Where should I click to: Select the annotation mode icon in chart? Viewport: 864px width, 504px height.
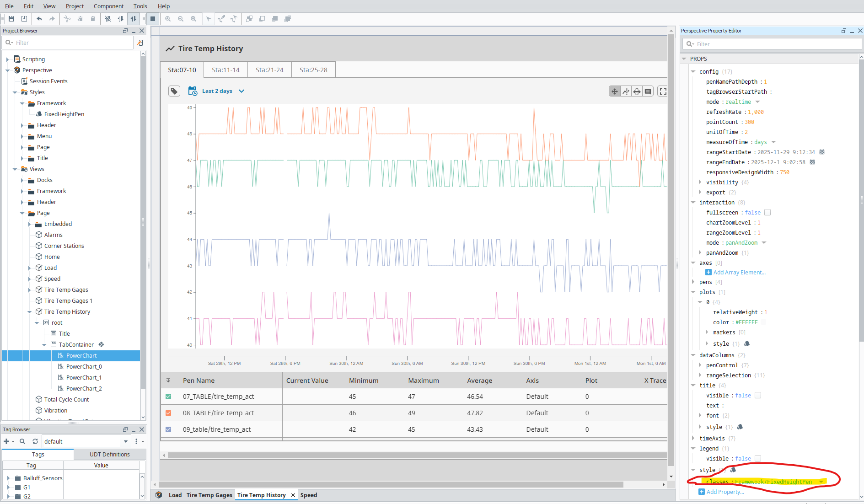point(648,91)
